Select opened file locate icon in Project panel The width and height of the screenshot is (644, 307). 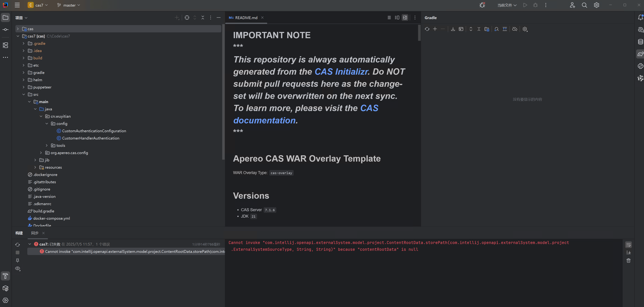click(187, 18)
